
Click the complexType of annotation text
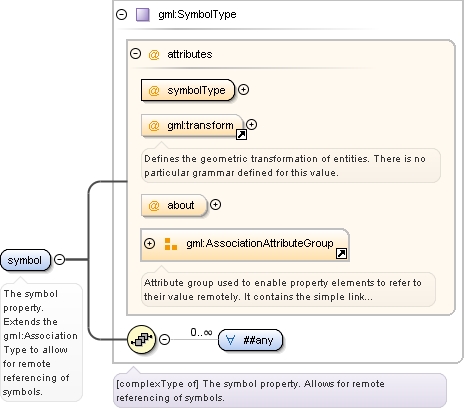click(250, 391)
